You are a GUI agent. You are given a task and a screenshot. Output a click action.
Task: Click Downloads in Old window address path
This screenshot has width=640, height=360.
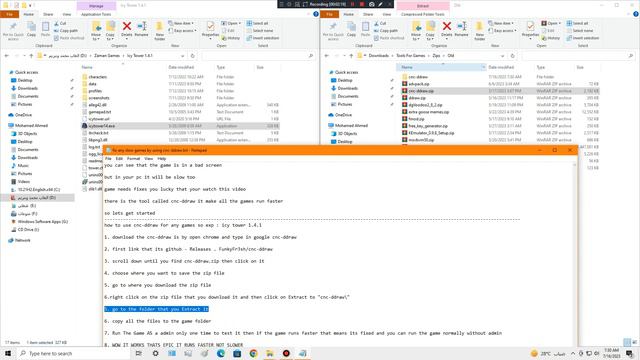(x=379, y=56)
